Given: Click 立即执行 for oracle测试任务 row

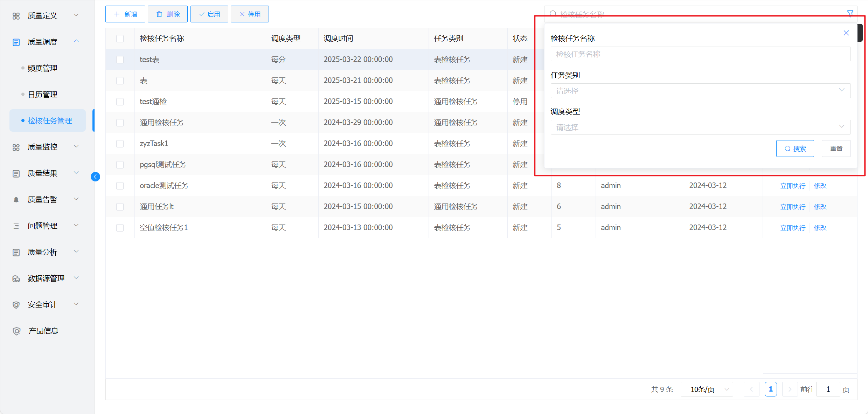Looking at the screenshot, I should coord(792,186).
